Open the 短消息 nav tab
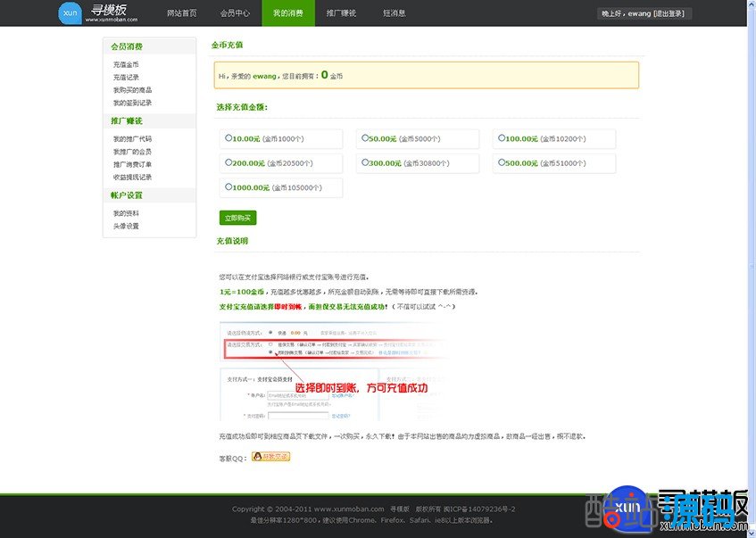 pos(394,13)
